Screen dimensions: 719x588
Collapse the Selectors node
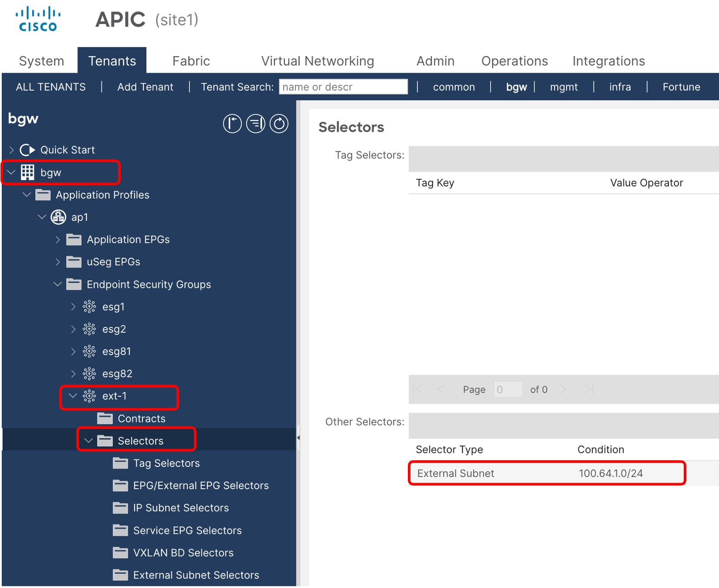click(x=88, y=441)
